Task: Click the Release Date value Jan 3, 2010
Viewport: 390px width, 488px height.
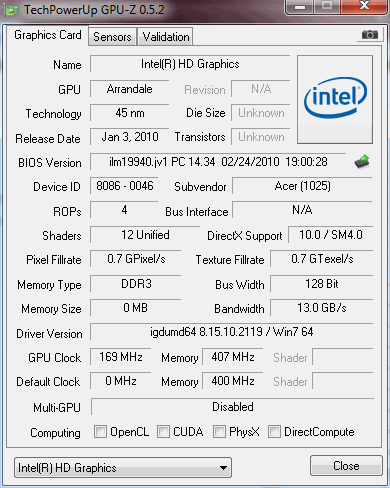Action: point(129,137)
